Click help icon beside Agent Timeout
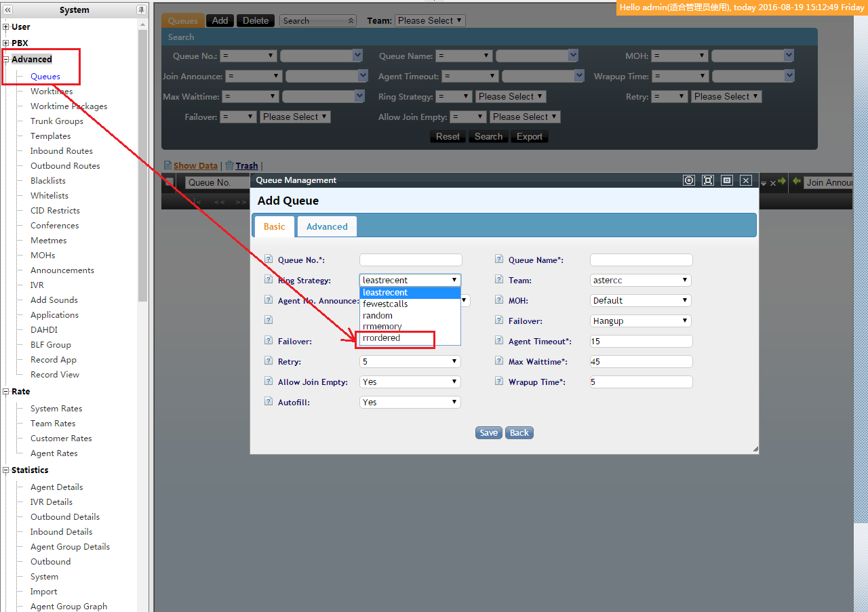868x612 pixels. tap(499, 341)
